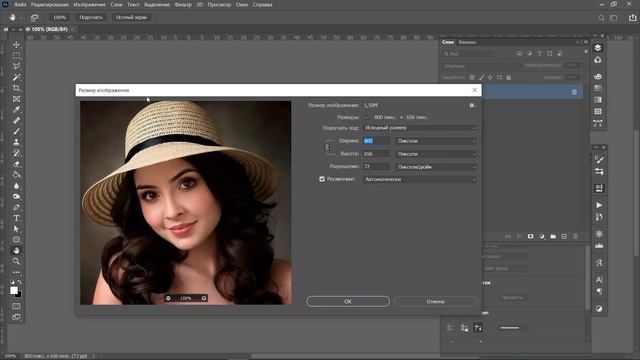The image size is (640, 360).
Task: Open the Layers panel icon in dock
Action: click(x=598, y=48)
